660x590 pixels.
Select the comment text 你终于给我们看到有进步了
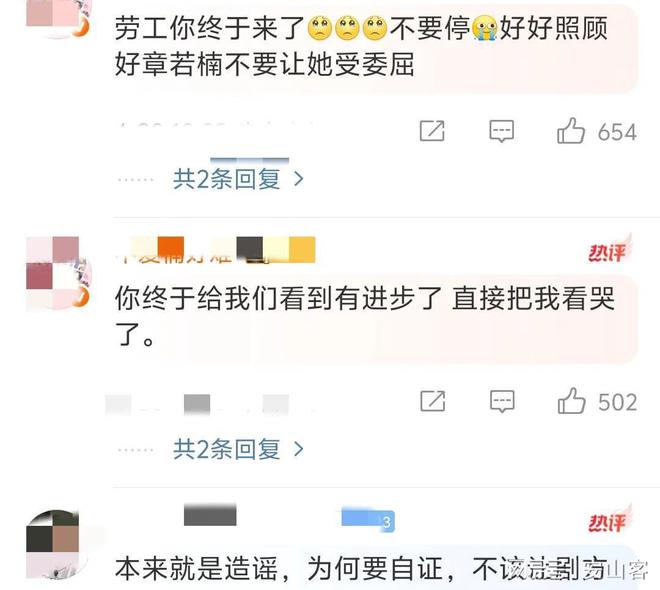(x=278, y=298)
